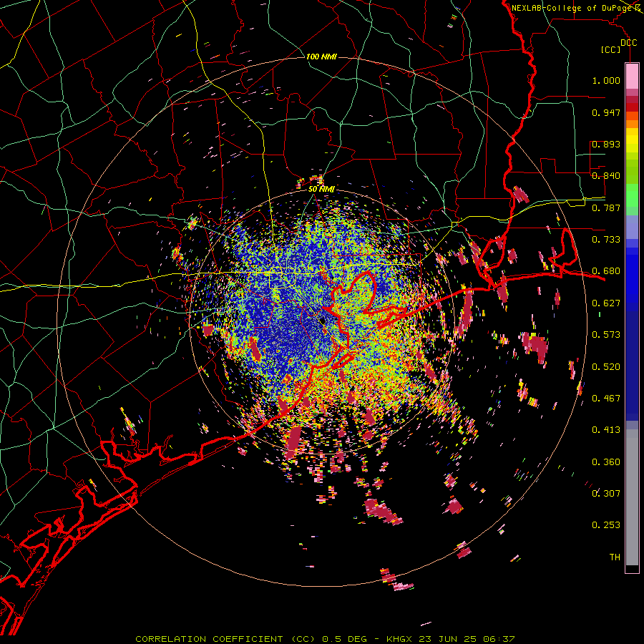Click the [CC] units label
Screen dimensions: 644x644
(x=611, y=49)
